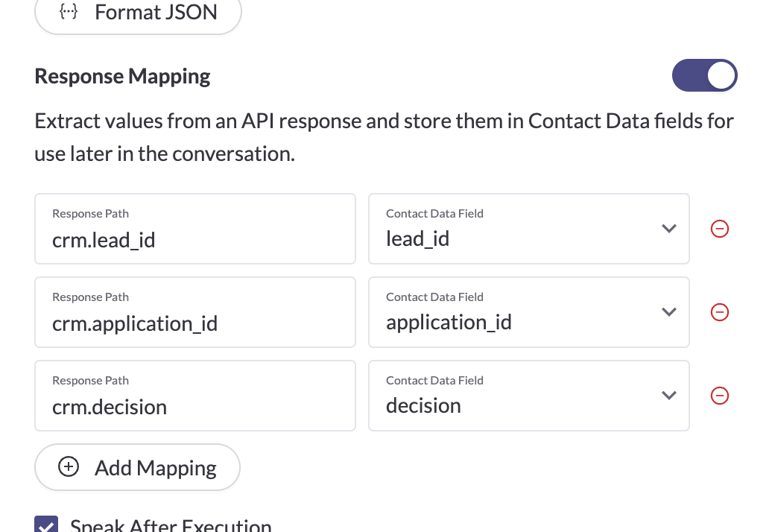Image resolution: width=769 pixels, height=532 pixels.
Task: Click the curly braces icon on Format JSON
Action: (x=68, y=11)
